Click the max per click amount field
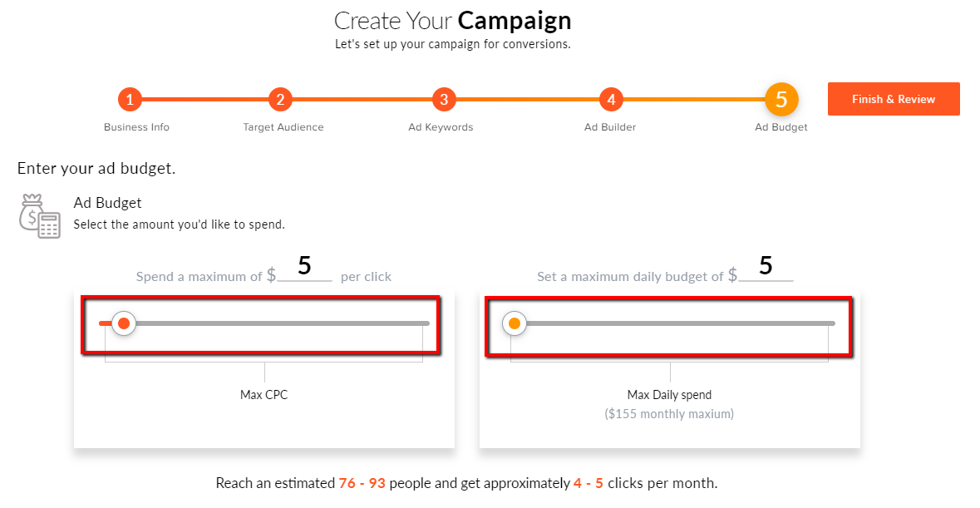This screenshot has height=508, width=980. [304, 267]
